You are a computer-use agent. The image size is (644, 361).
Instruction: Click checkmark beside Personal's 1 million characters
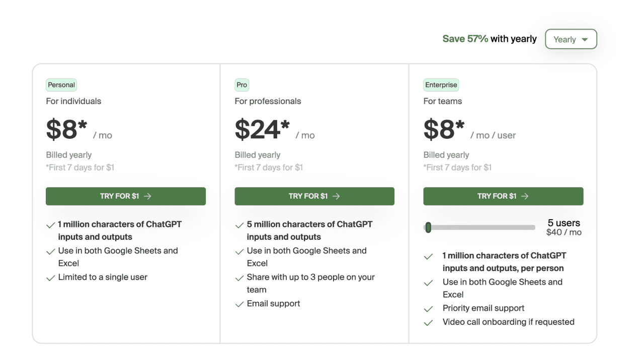point(50,225)
